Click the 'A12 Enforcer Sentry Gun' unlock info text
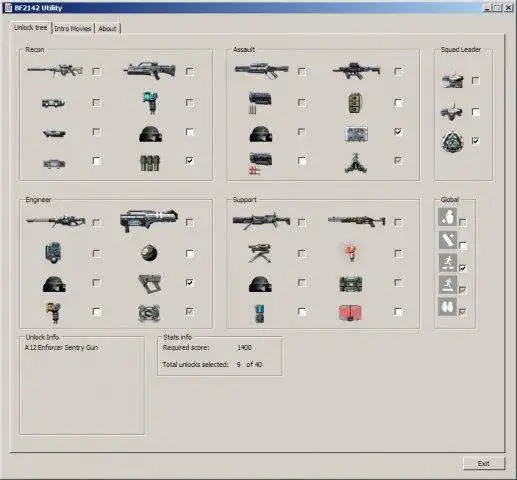 tap(62, 347)
